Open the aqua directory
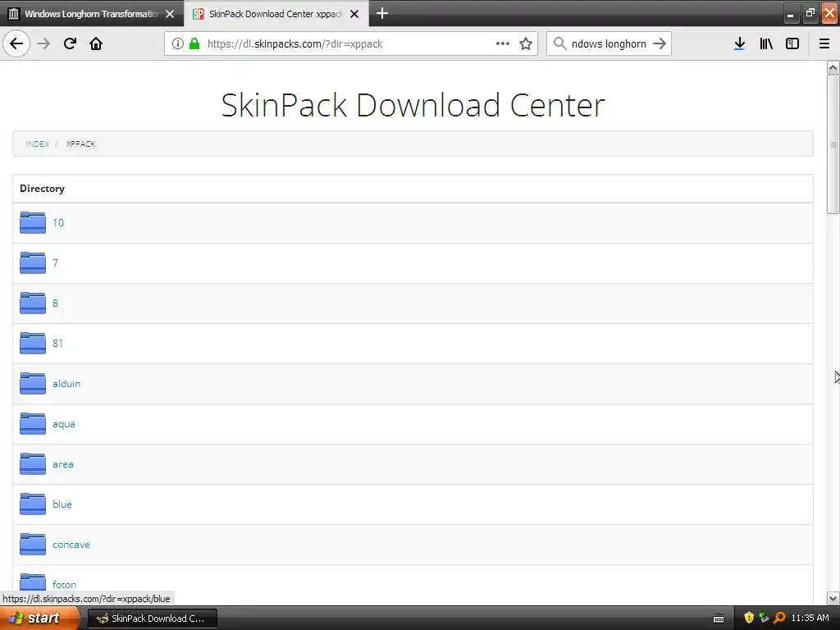This screenshot has height=630, width=840. pos(64,424)
